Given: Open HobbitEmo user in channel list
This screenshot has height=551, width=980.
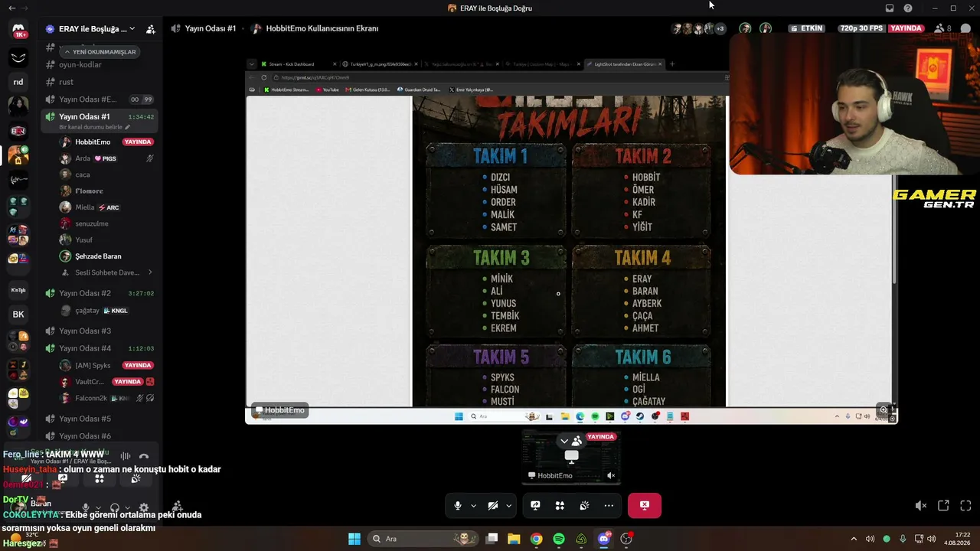Looking at the screenshot, I should 93,142.
